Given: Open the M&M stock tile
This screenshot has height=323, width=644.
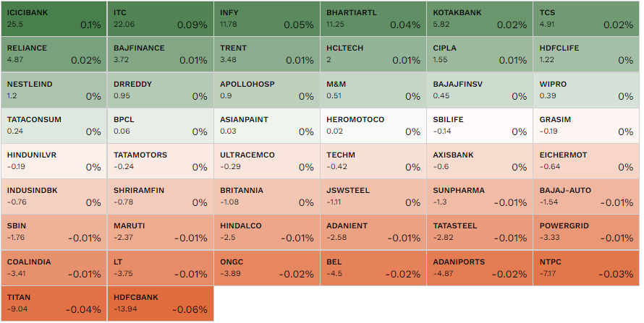Looking at the screenshot, I should pyautogui.click(x=373, y=90).
